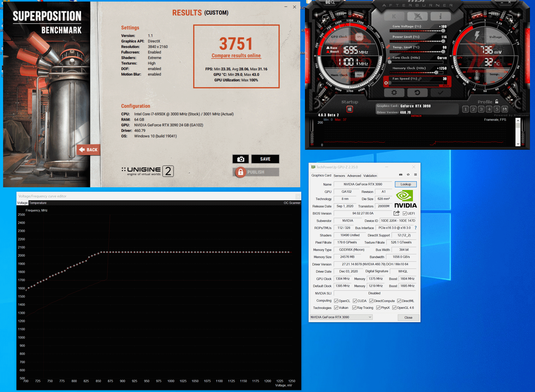Screen dimensions: 535x392
Task: Click the Kombustor 'K' button
Action: click(x=394, y=16)
